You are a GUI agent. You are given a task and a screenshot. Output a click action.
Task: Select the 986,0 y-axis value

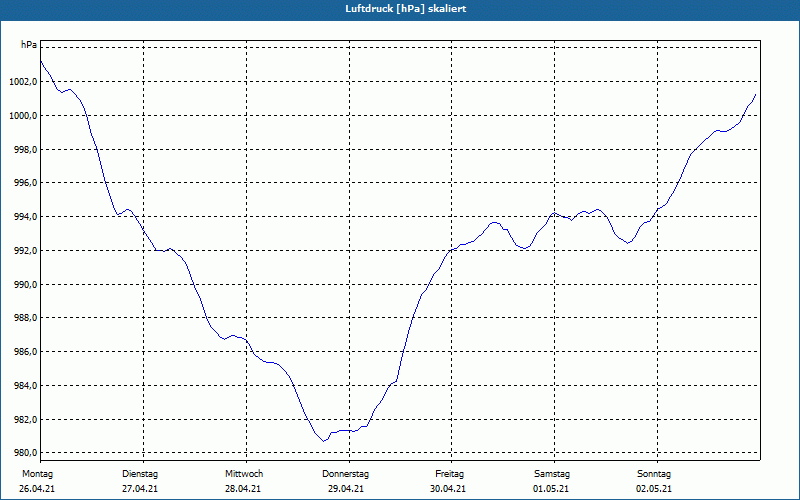24,352
